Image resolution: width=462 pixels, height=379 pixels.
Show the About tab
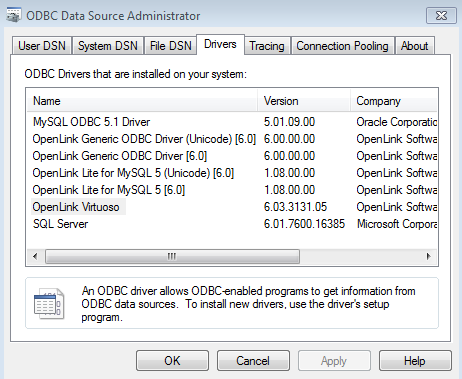(415, 46)
